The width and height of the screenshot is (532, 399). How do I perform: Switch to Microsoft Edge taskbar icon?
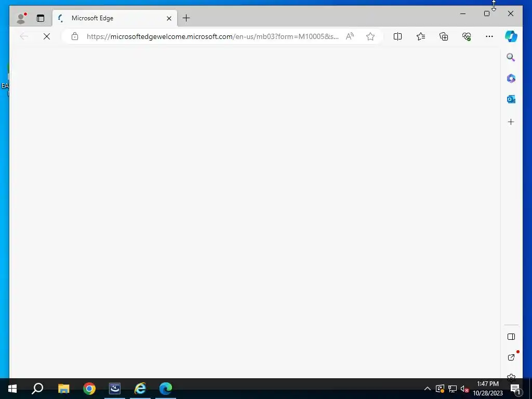pyautogui.click(x=166, y=389)
